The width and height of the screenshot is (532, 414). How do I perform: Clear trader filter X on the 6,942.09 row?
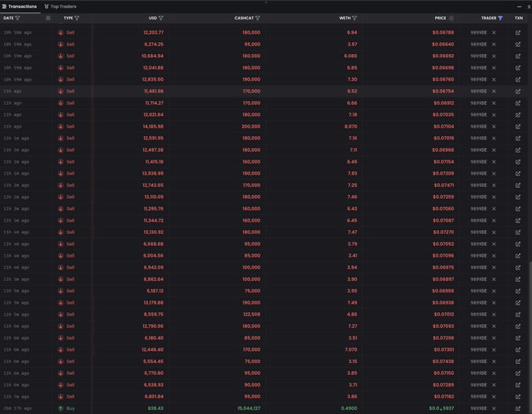[494, 268]
